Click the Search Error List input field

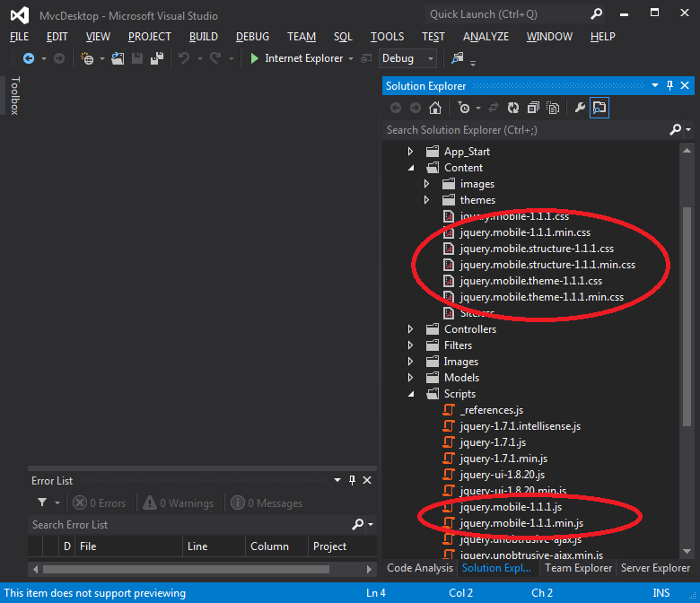pos(189,524)
